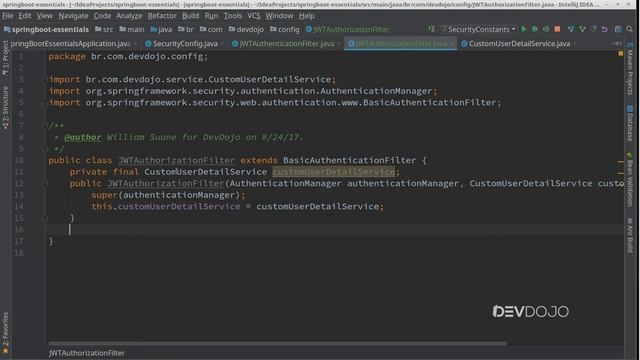Image resolution: width=640 pixels, height=360 pixels.
Task: Click line number 10 in gutter
Action: 19,160
